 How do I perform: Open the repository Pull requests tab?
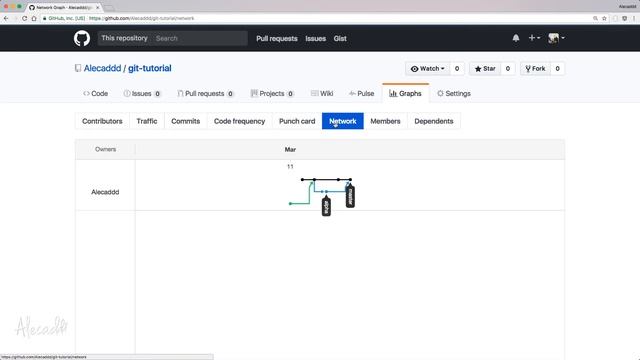(x=205, y=93)
